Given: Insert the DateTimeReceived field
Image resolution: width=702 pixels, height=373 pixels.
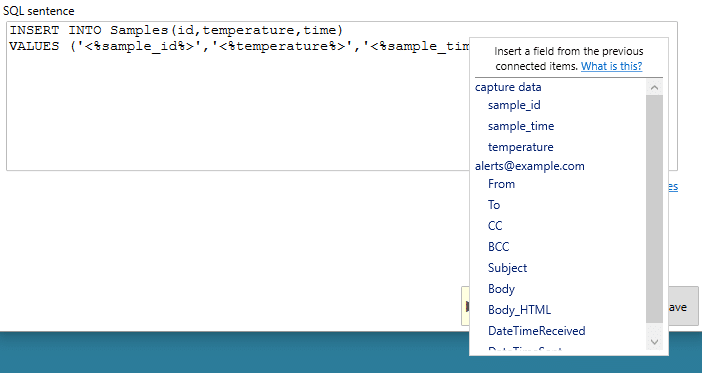Looking at the screenshot, I should tap(536, 331).
